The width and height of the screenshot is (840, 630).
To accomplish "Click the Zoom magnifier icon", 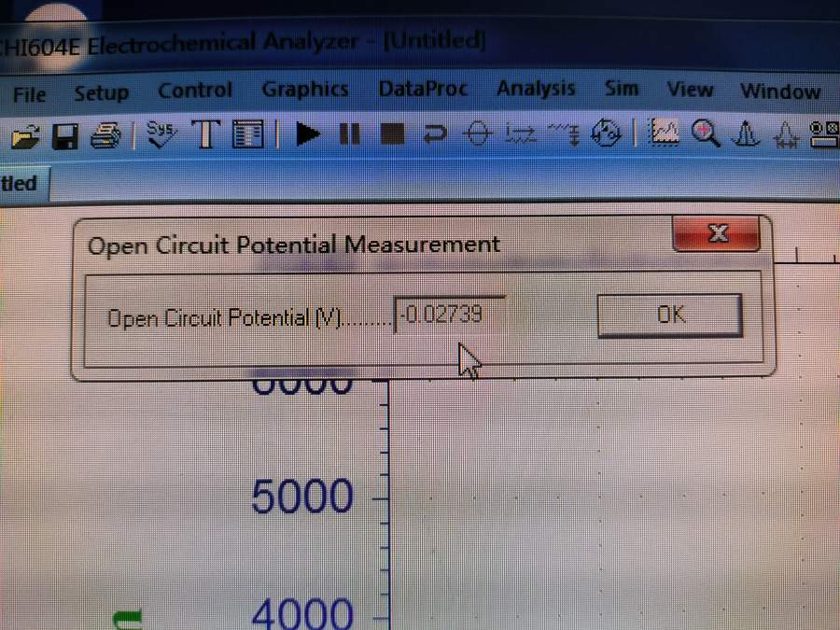I will (x=707, y=133).
